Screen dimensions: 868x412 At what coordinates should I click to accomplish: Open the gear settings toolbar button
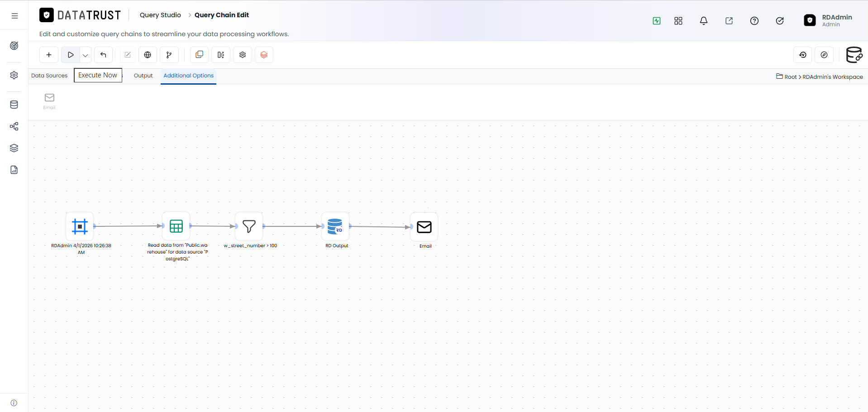pos(243,55)
